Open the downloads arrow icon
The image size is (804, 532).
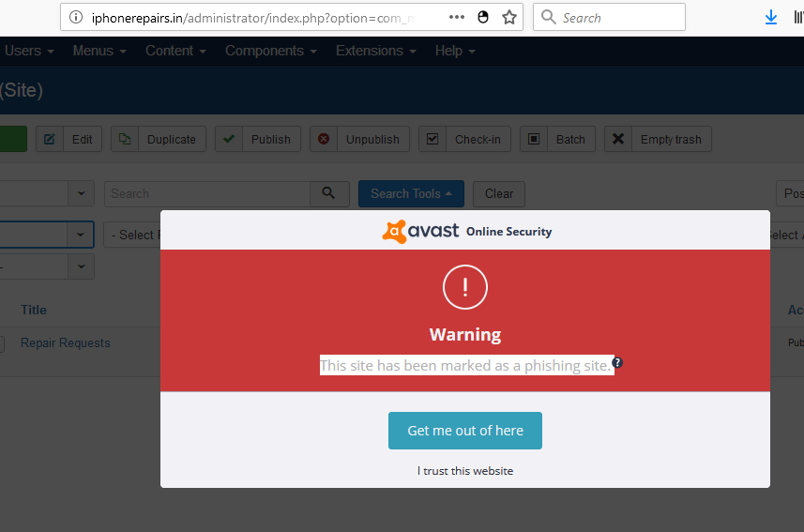[770, 18]
